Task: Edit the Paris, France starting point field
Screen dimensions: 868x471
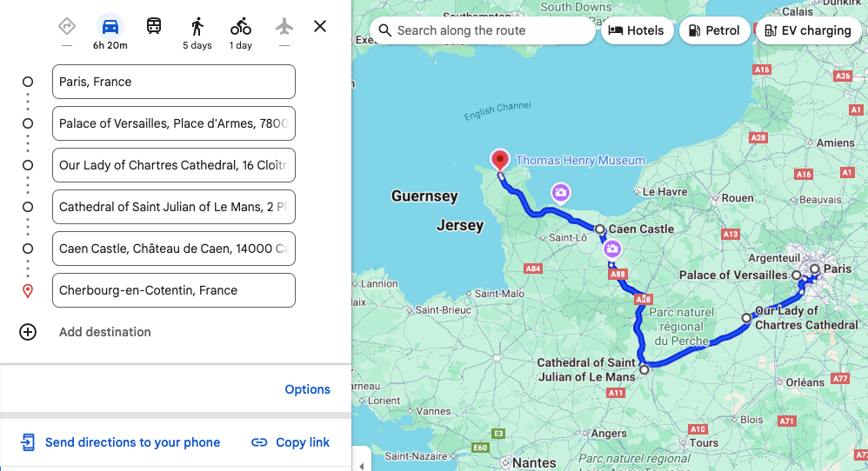Action: [174, 82]
